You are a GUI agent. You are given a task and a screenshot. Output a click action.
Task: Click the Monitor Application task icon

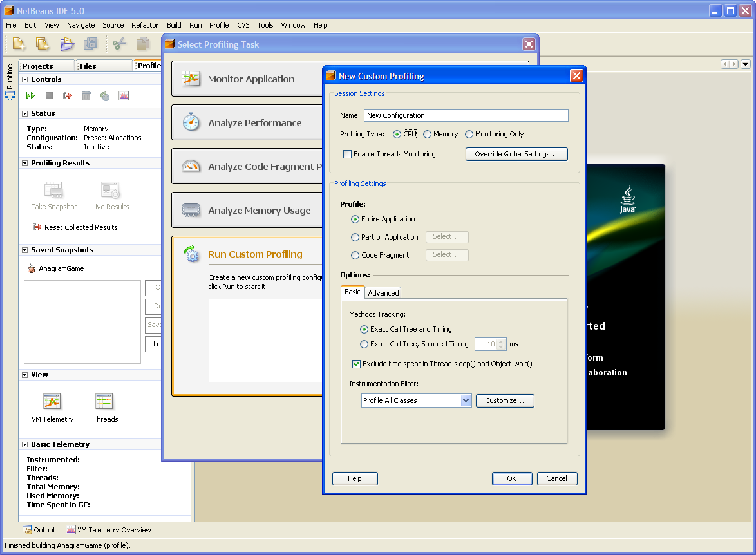191,79
